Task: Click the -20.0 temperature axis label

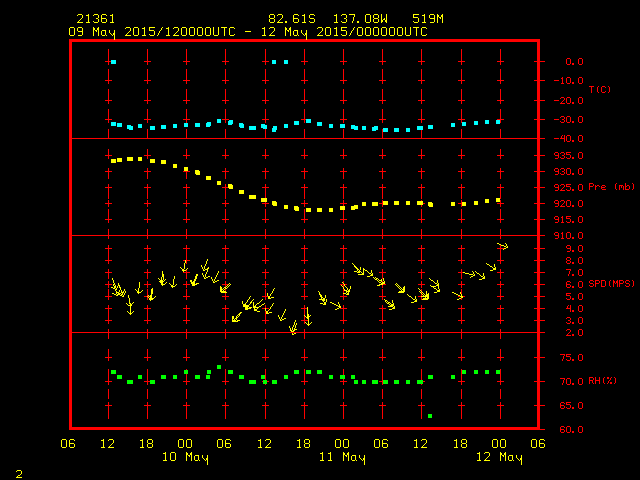Action: [569, 100]
